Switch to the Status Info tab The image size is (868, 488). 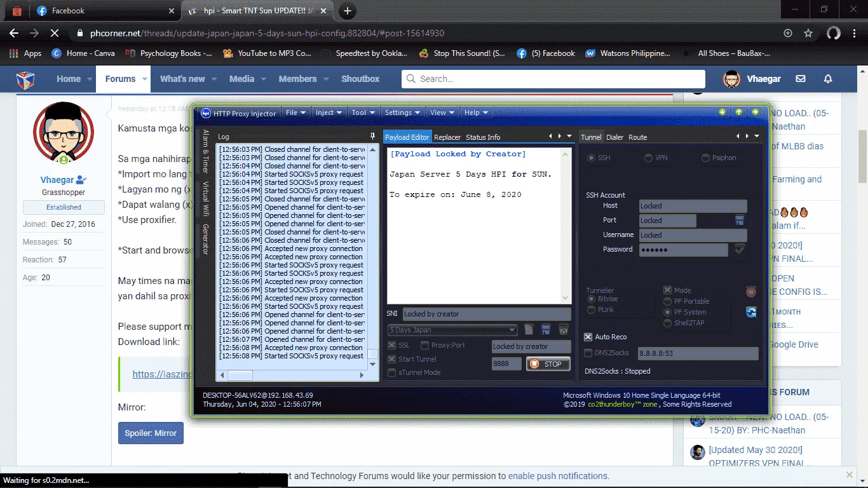pos(483,137)
